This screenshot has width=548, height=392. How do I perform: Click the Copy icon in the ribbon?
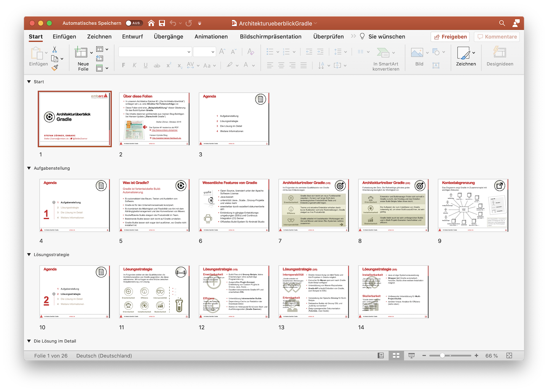(55, 59)
